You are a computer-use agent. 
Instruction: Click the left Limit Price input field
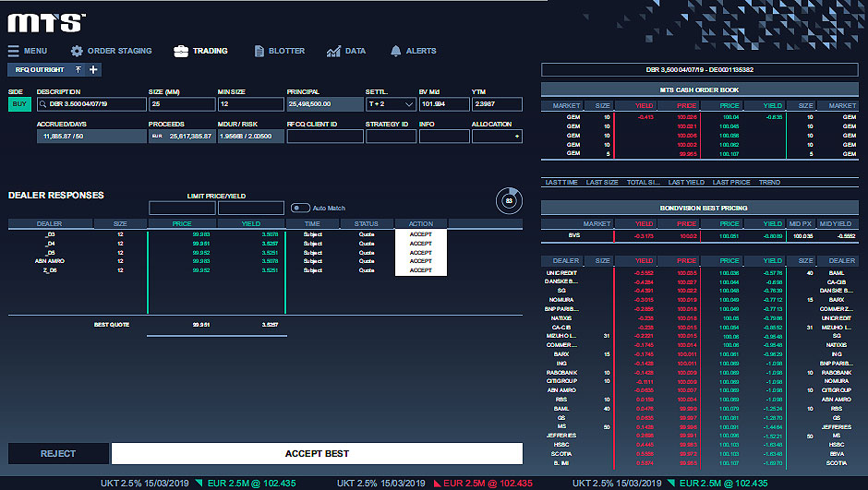182,208
